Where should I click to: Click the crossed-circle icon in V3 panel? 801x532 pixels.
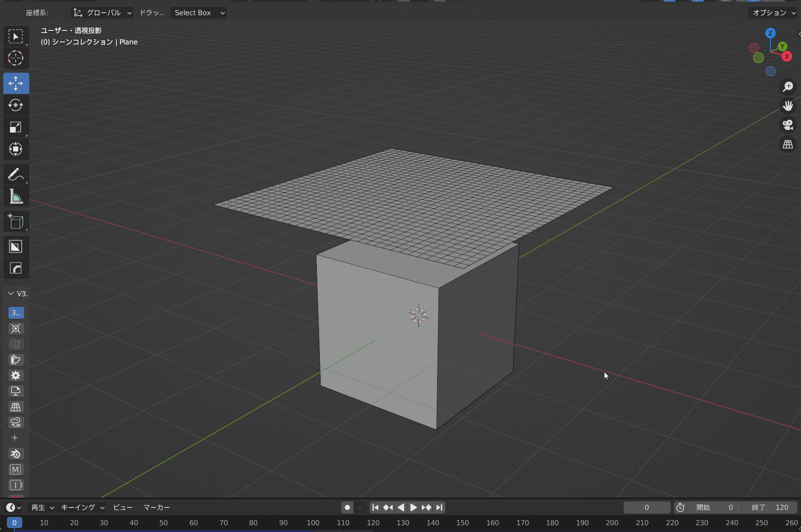(x=16, y=328)
